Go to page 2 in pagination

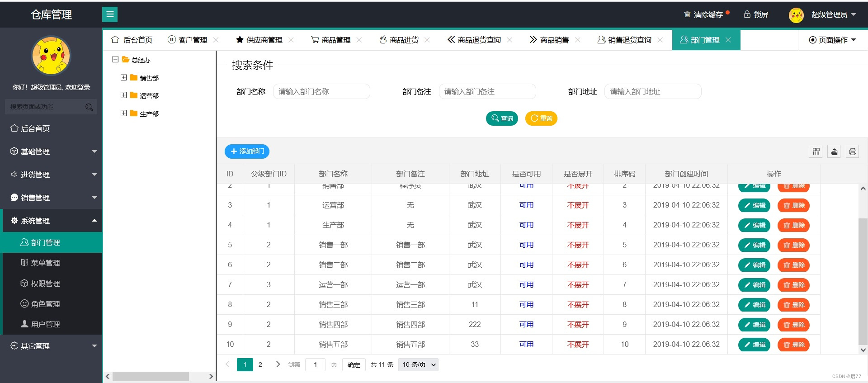point(260,364)
